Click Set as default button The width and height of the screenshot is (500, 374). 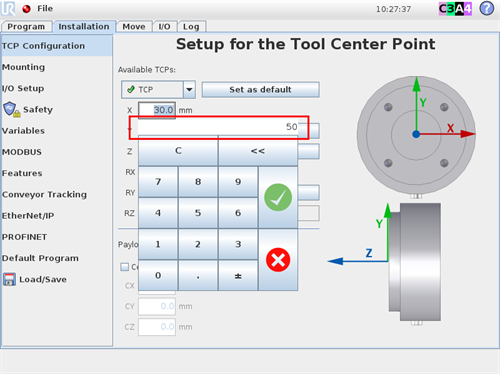click(x=260, y=90)
